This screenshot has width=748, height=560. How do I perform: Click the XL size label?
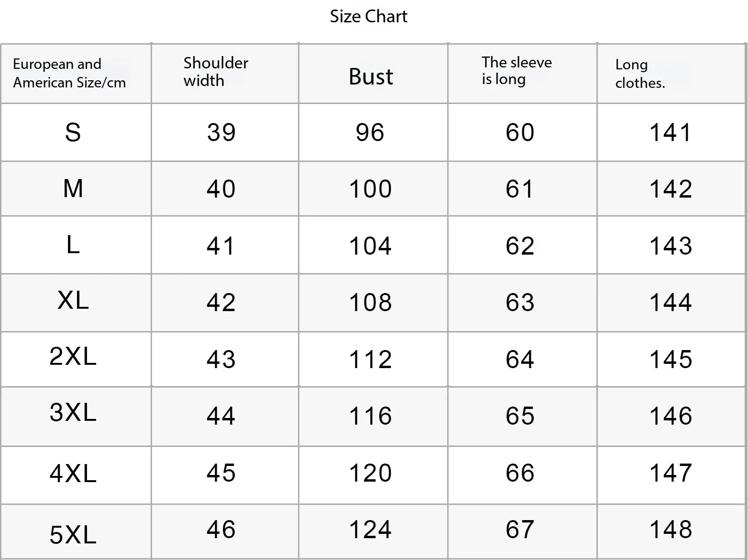pos(73,300)
